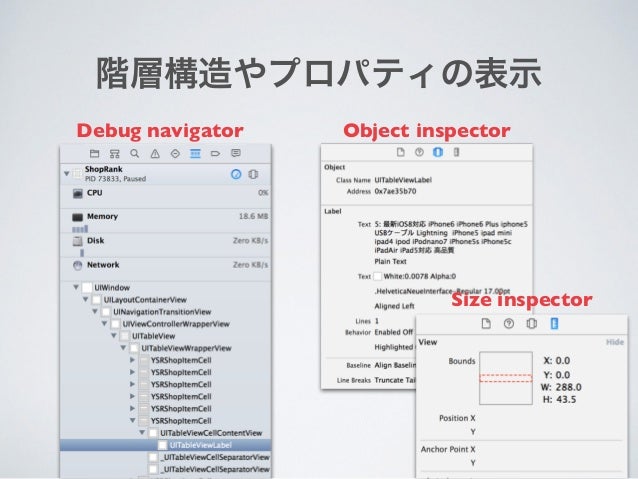This screenshot has height=479, width=638.
Task: Open Size inspector icon in Object inspector panel
Action: [x=457, y=152]
